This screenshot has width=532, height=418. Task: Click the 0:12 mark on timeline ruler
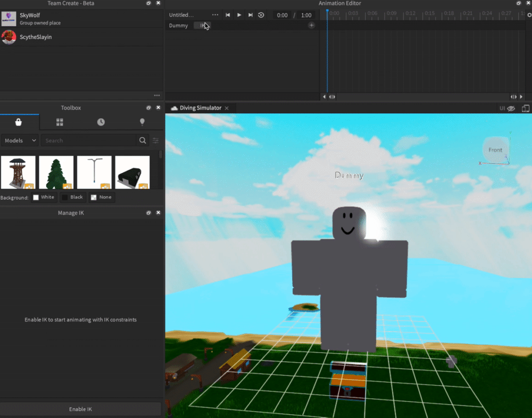click(x=411, y=14)
